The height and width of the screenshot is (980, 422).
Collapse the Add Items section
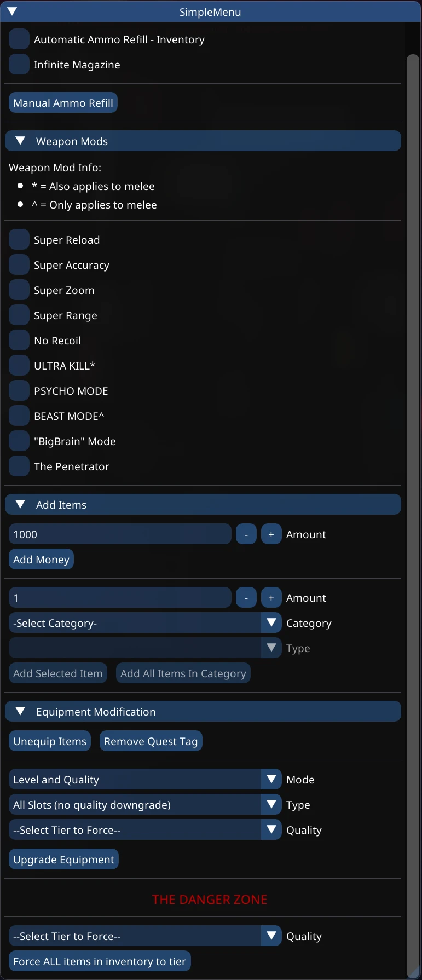tap(20, 504)
